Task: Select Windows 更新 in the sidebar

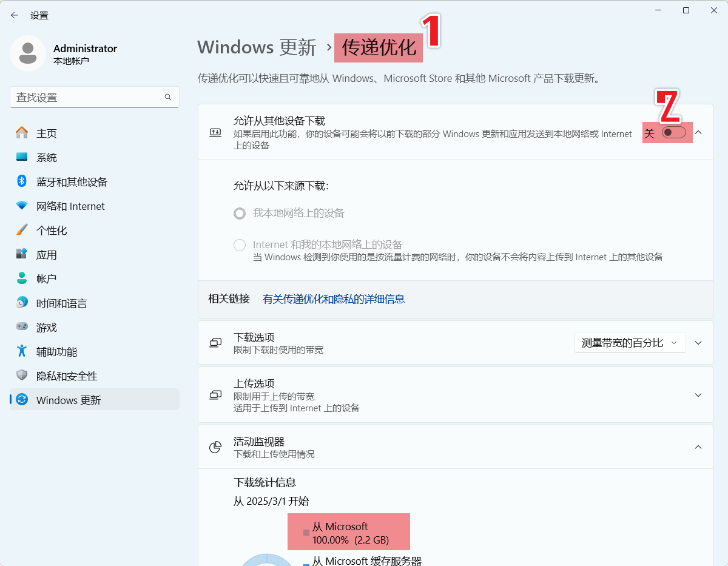Action: click(95, 399)
